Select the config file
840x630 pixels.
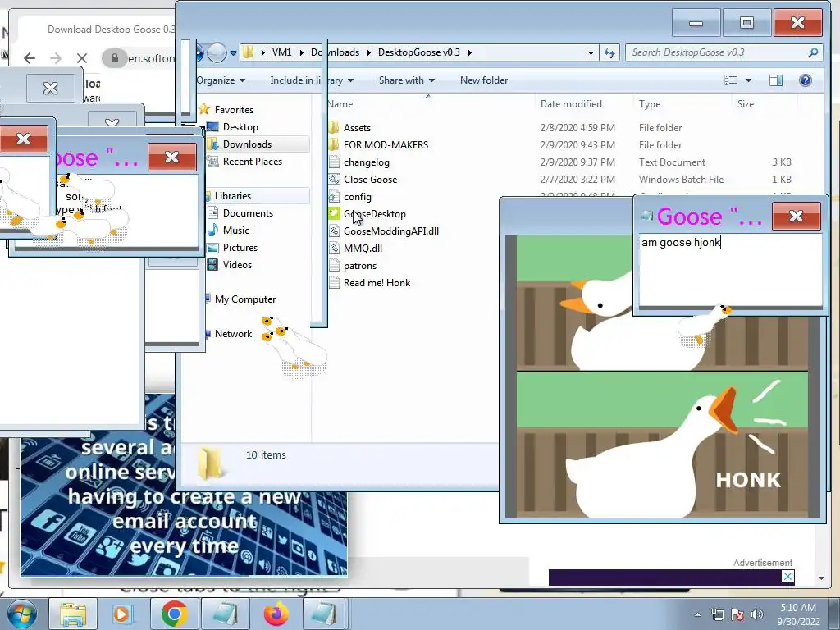click(358, 197)
